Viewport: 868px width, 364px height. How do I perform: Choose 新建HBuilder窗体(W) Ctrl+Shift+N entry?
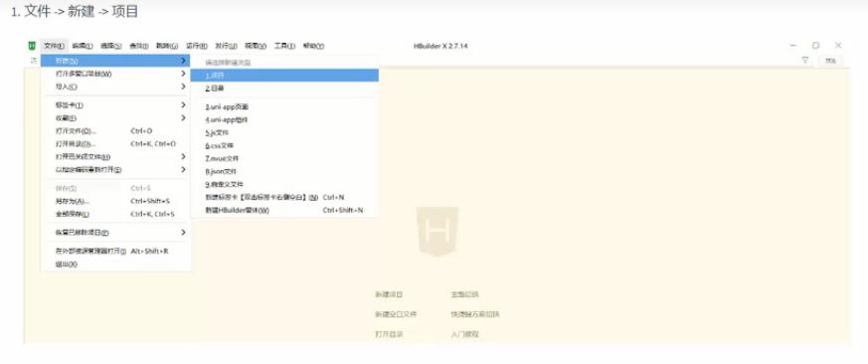(284, 211)
